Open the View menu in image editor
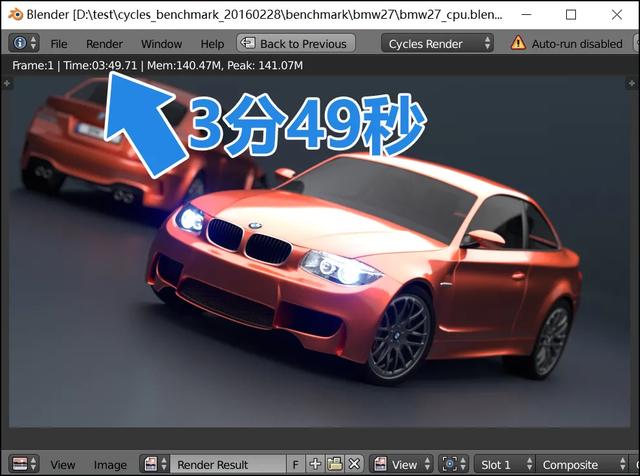This screenshot has width=640, height=476. (x=63, y=465)
